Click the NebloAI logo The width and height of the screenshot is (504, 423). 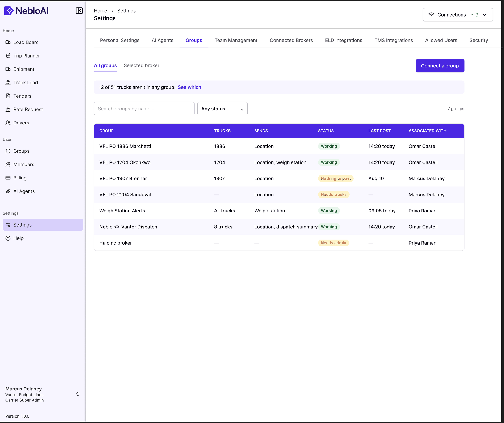[x=26, y=11]
